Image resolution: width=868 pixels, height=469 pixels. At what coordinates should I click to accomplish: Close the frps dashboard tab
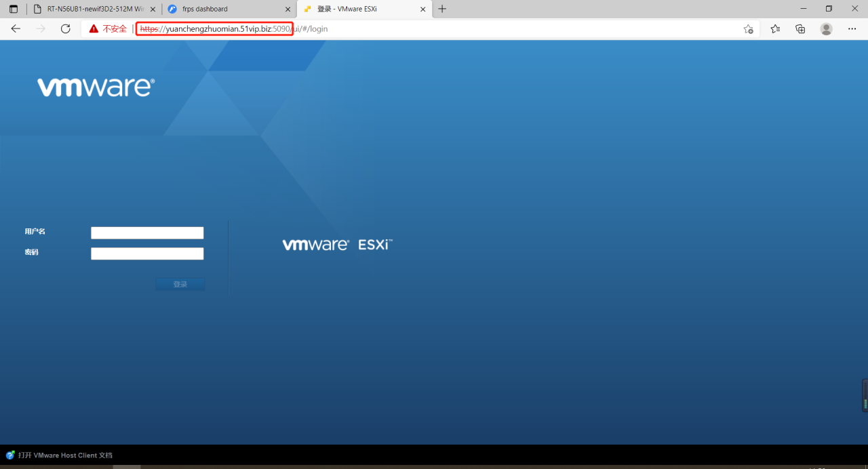coord(288,9)
